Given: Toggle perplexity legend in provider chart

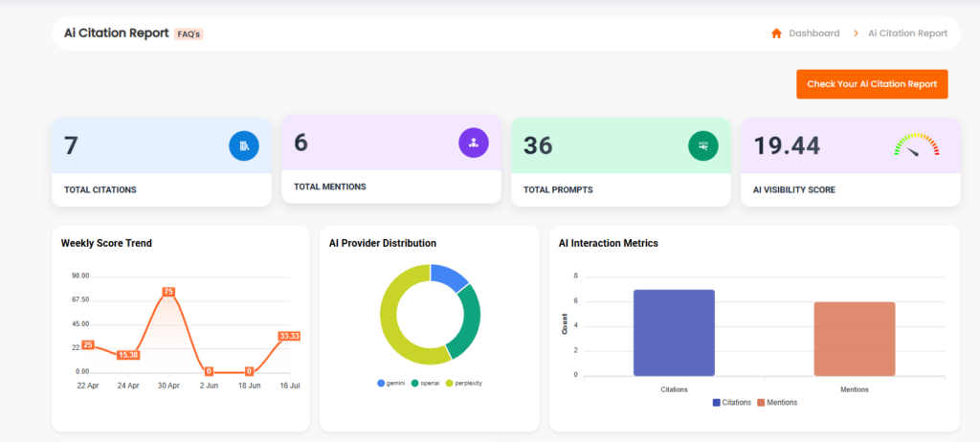Looking at the screenshot, I should pos(463,383).
